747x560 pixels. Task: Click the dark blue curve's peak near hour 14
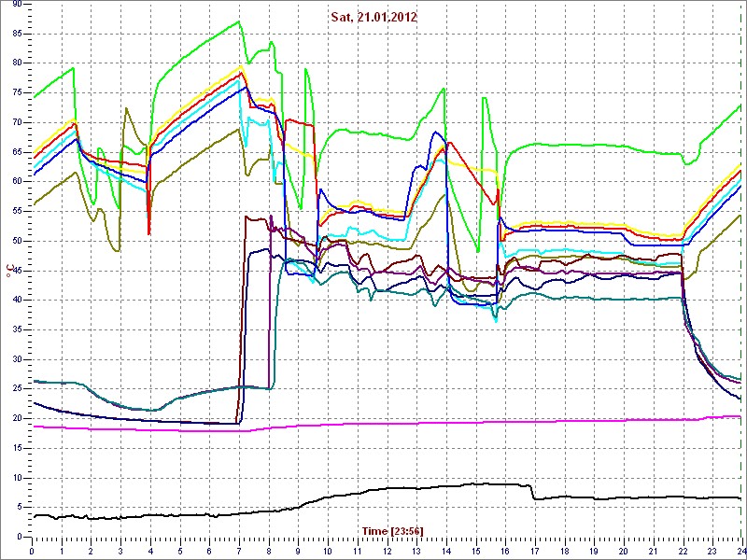436,133
